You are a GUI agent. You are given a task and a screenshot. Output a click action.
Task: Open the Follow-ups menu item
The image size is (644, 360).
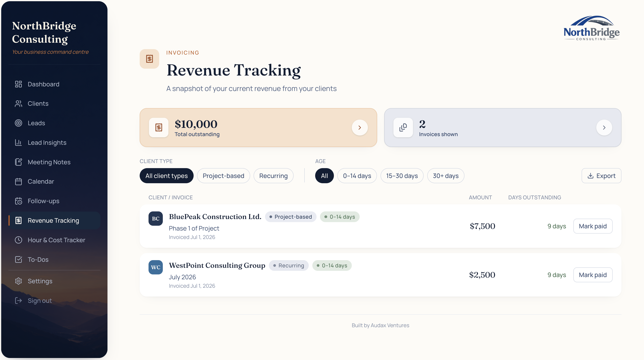[x=55, y=201]
